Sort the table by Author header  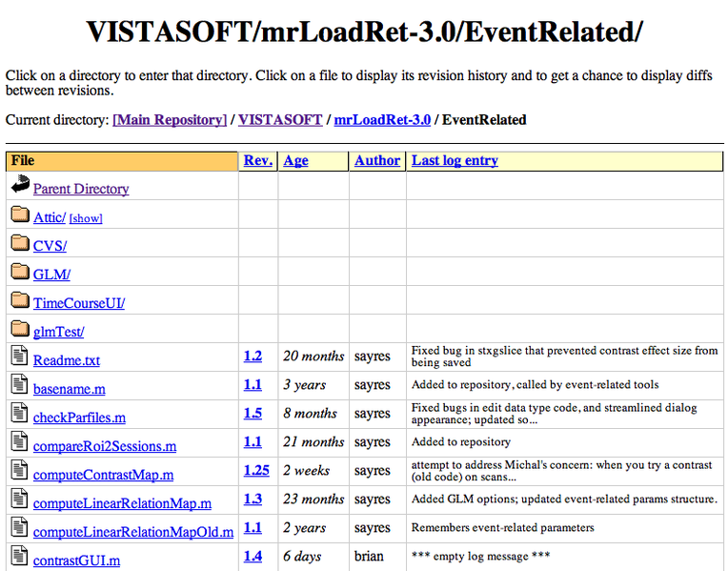point(376,160)
